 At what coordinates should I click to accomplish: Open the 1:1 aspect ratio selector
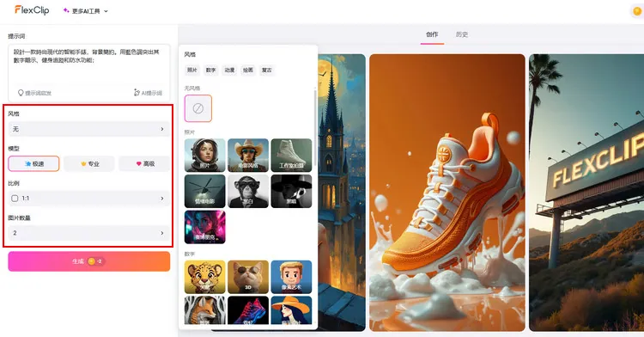(88, 198)
